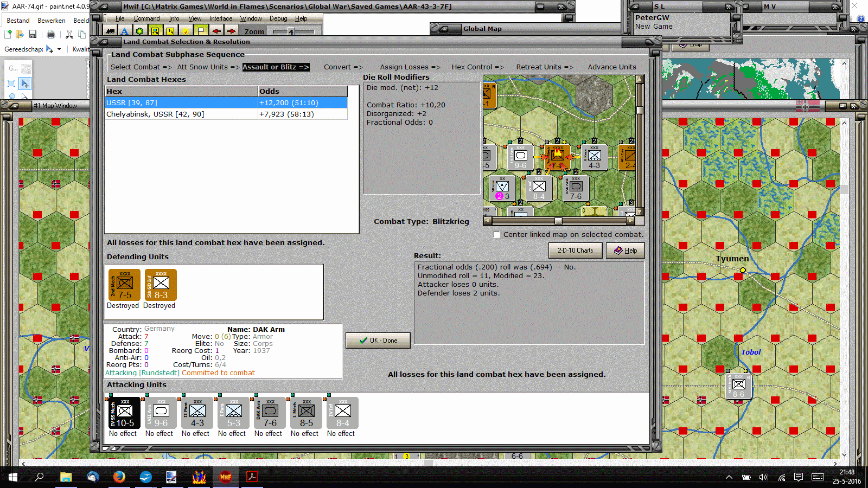The height and width of the screenshot is (488, 868).
Task: Select the IV SS Mech 10-5 attacker
Action: pos(124,413)
